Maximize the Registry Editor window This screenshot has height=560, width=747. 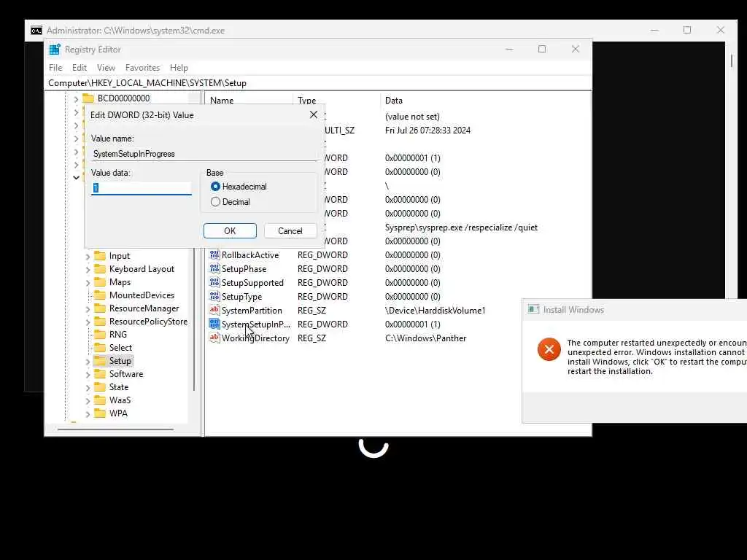(542, 49)
